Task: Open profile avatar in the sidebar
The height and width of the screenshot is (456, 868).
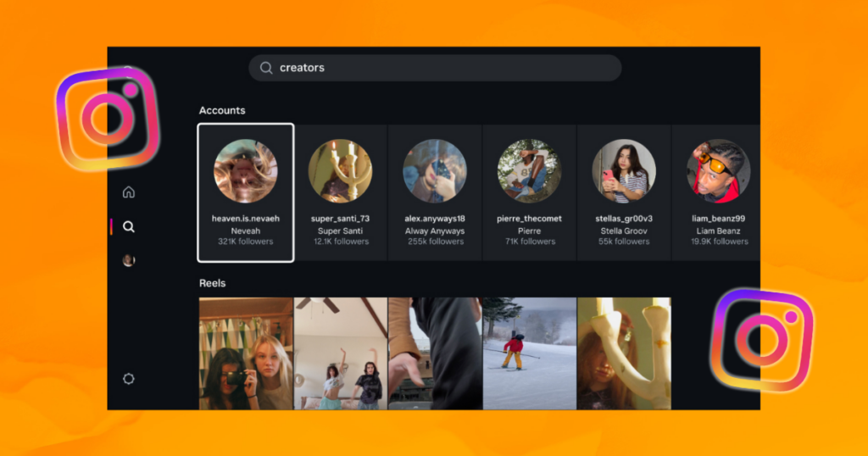Action: 129,261
